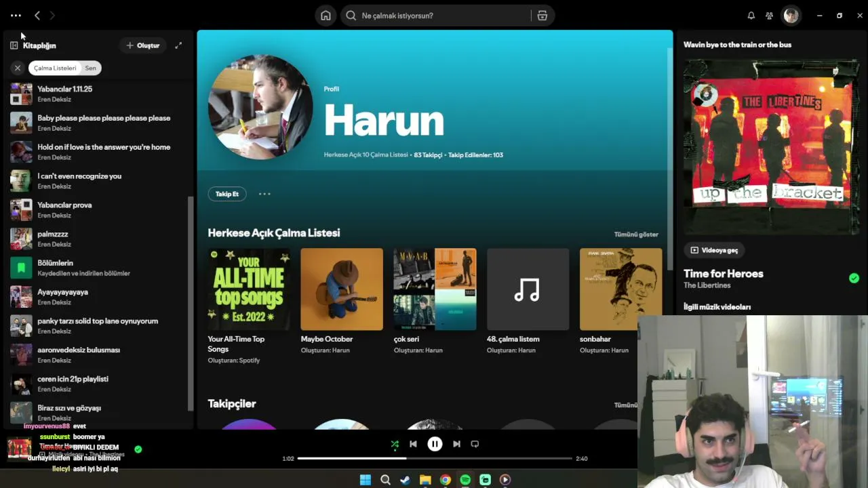Image resolution: width=868 pixels, height=488 pixels.
Task: Open the notifications bell
Action: click(751, 16)
